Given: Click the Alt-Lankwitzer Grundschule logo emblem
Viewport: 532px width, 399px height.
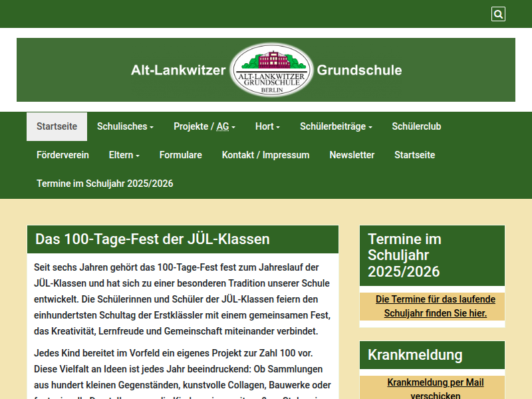Looking at the screenshot, I should coord(271,70).
